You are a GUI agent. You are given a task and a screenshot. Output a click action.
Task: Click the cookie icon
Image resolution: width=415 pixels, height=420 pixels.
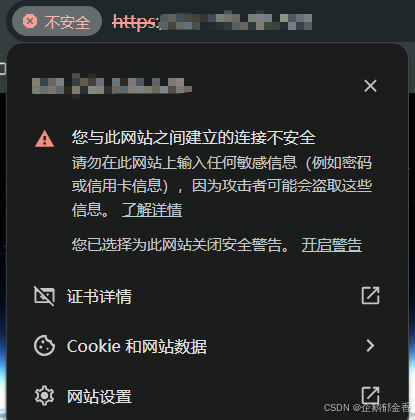click(x=44, y=346)
